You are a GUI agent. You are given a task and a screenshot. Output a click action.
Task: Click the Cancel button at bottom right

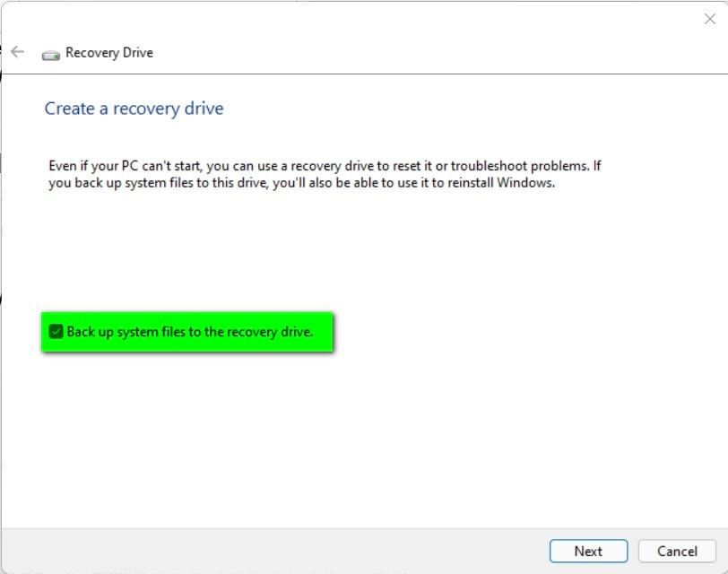coord(677,551)
